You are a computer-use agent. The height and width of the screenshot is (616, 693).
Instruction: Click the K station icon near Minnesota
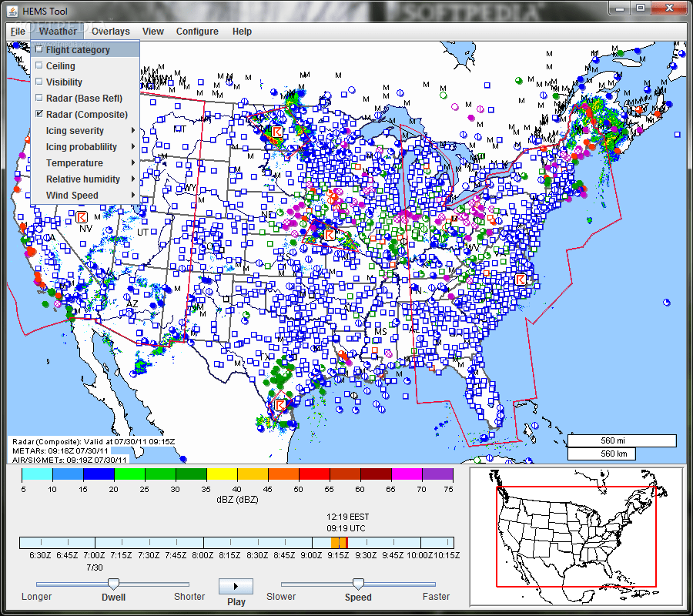pyautogui.click(x=277, y=132)
